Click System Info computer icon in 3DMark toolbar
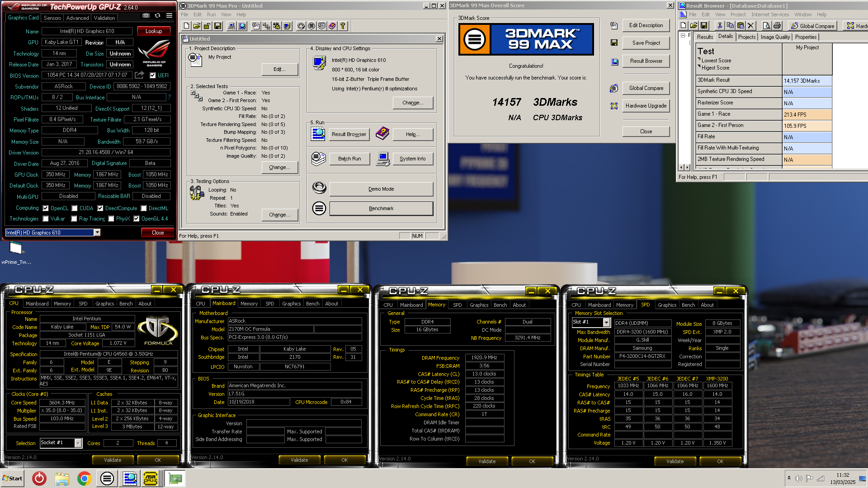868x488 pixels. click(x=231, y=26)
